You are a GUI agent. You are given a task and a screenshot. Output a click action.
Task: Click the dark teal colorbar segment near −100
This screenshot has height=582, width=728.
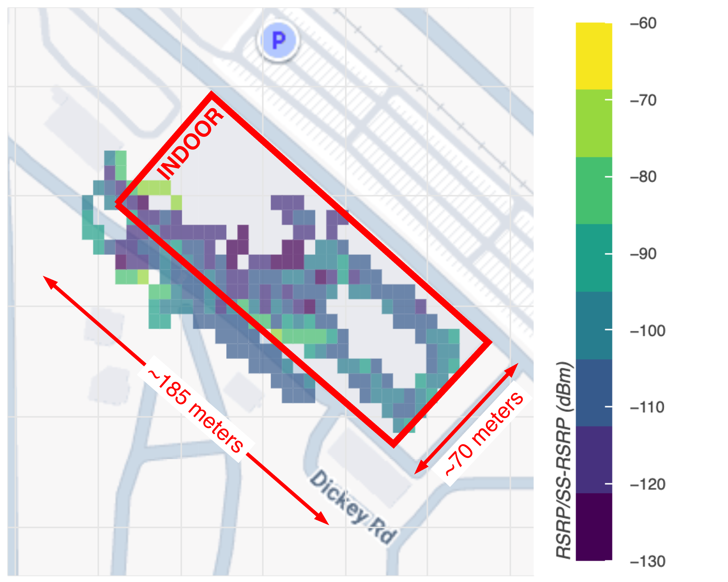[594, 325]
